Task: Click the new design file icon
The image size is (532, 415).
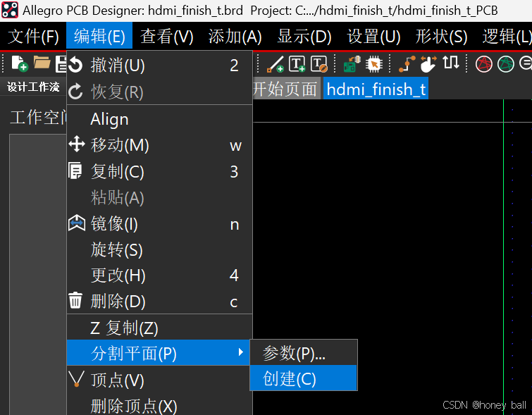Action: [19, 63]
